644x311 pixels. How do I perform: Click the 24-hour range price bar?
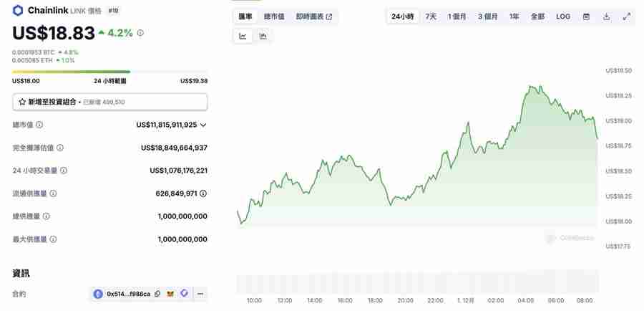click(109, 72)
